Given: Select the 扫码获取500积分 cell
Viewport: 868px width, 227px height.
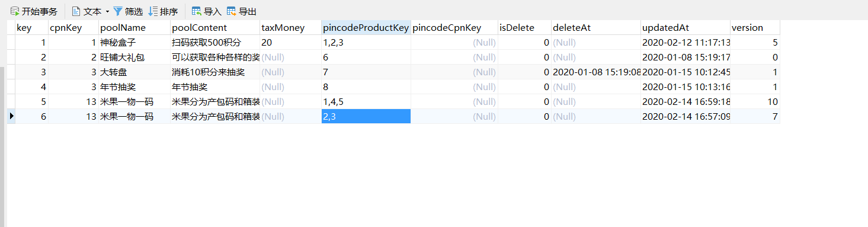Looking at the screenshot, I should point(214,43).
